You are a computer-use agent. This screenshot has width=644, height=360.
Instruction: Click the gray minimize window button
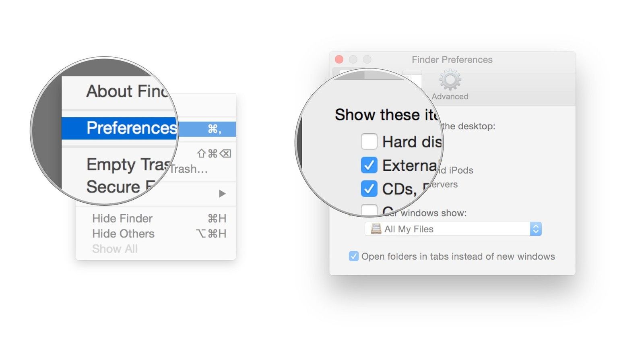pyautogui.click(x=353, y=60)
